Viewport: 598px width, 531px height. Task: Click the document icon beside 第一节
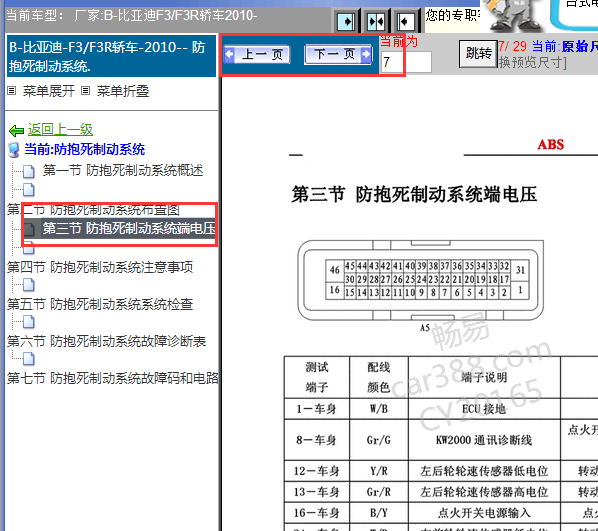[29, 172]
